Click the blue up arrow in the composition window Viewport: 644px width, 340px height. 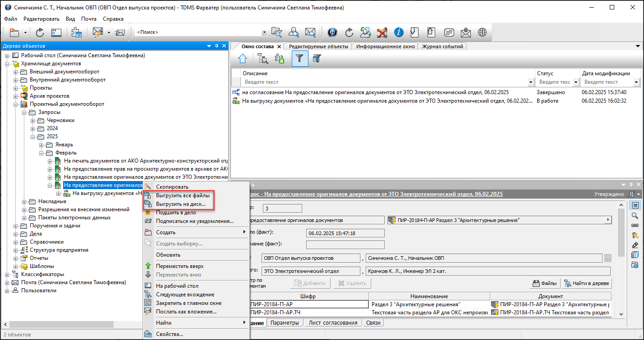[243, 59]
